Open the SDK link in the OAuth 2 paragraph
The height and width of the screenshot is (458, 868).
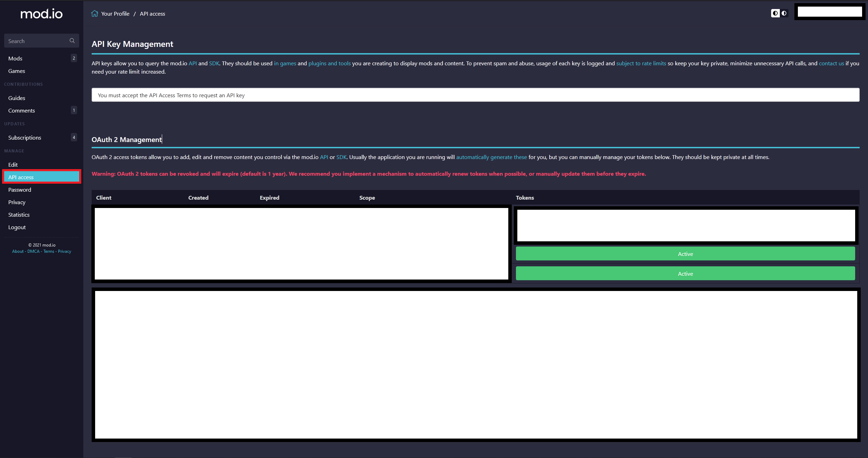click(x=341, y=157)
